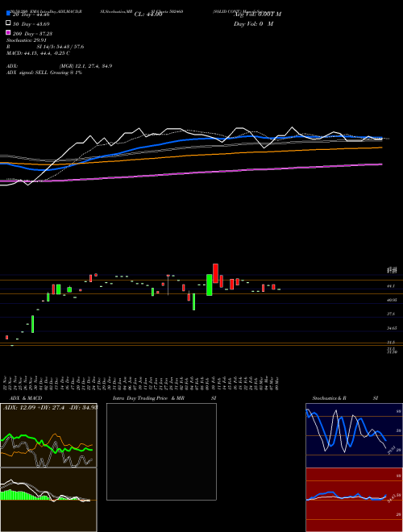Image resolution: width=403 pixels, height=532 pixels.
Task: Click the 'Day Vol: 0 M' label
Action: pos(253,23)
